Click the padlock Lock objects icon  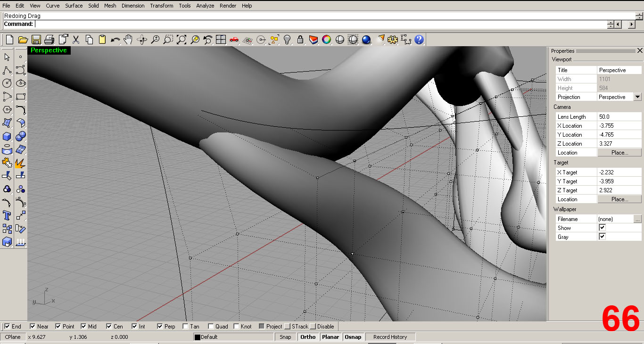(300, 40)
